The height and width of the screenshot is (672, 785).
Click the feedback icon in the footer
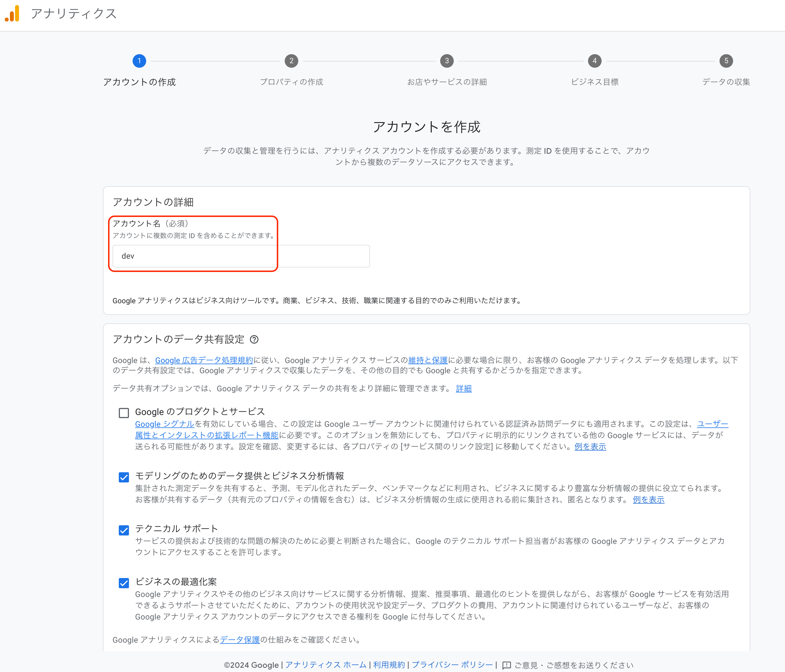tap(506, 665)
